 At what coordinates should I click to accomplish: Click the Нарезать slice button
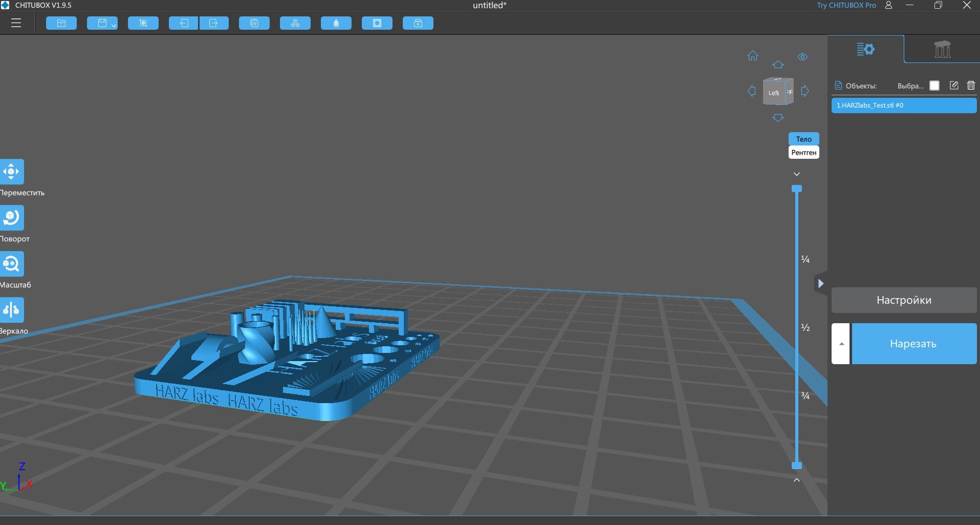pos(914,344)
